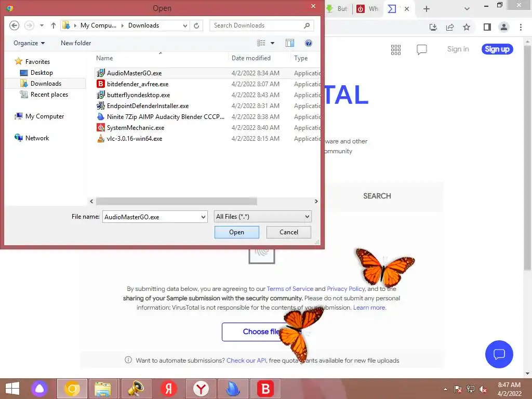Click scroll right arrow in file list

click(316, 201)
